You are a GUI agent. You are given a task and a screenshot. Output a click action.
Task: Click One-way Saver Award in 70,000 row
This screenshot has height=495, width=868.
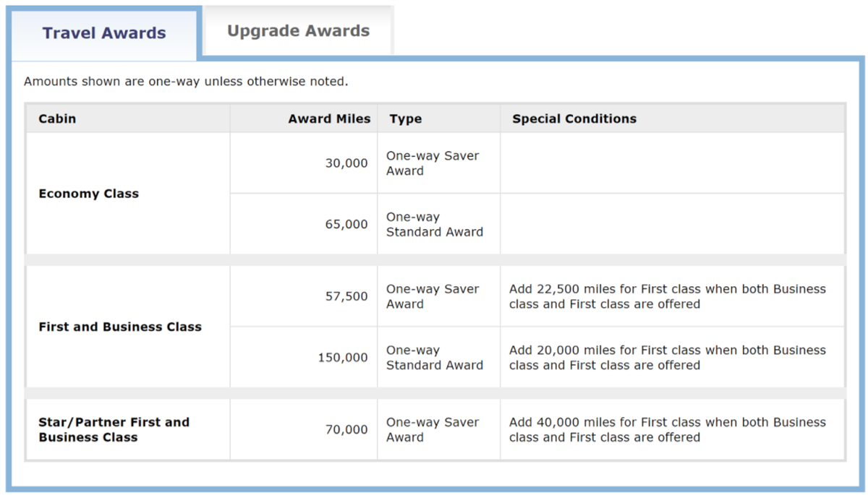point(433,429)
